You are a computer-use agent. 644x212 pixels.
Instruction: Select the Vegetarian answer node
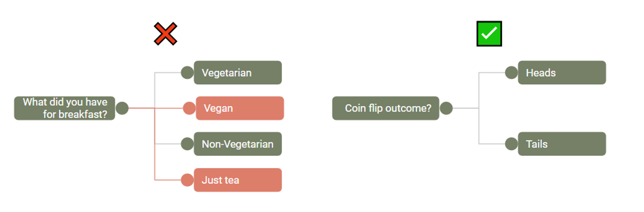[238, 73]
